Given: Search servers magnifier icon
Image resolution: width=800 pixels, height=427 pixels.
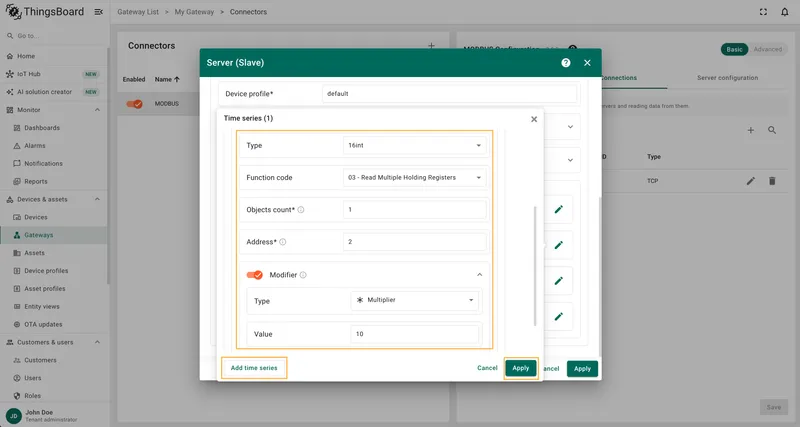Looking at the screenshot, I should [772, 131].
